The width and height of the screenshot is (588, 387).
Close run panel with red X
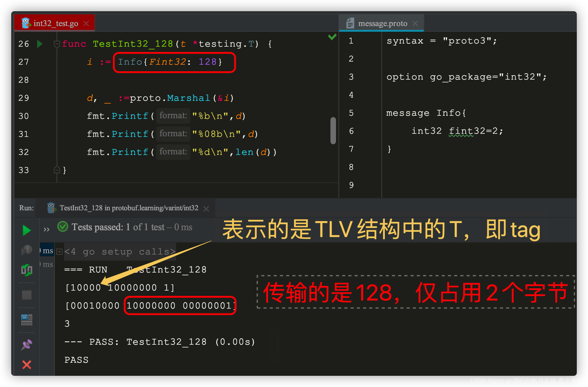click(27, 365)
